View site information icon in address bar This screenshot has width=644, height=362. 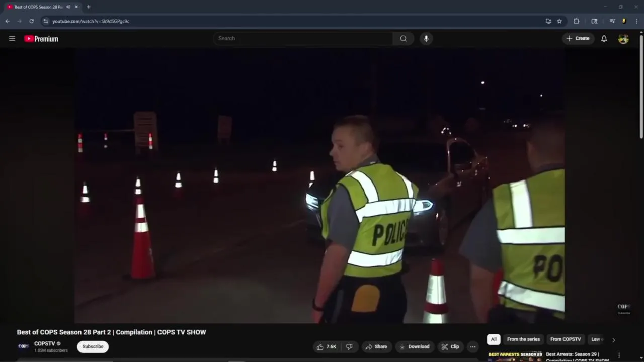(46, 21)
